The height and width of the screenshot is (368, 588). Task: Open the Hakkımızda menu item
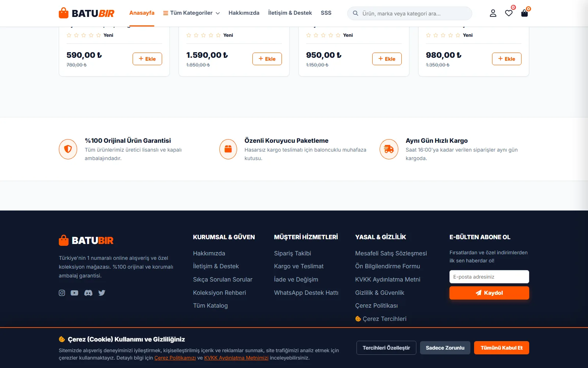(244, 13)
